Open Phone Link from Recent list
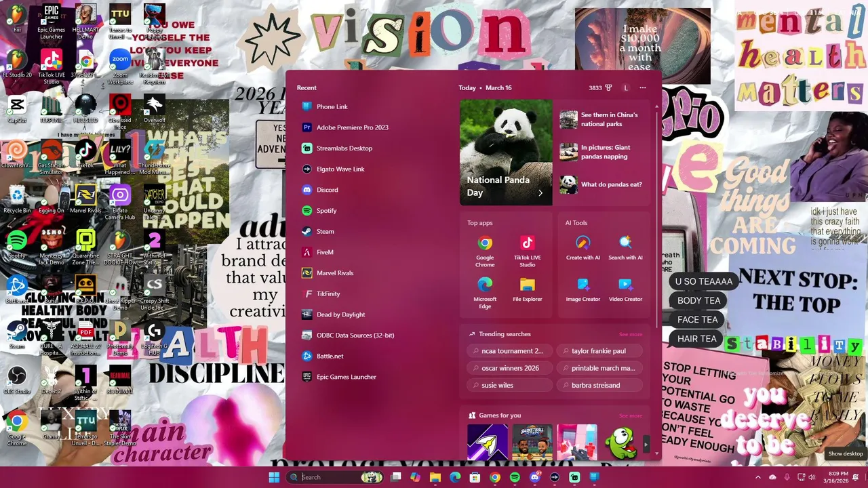Screen dimensions: 868x488 (370, 106)
